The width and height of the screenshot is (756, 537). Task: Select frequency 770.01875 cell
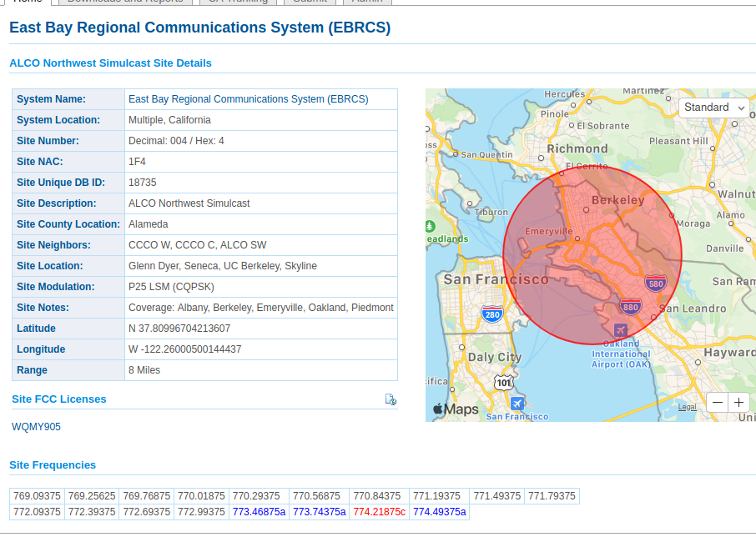(202, 496)
